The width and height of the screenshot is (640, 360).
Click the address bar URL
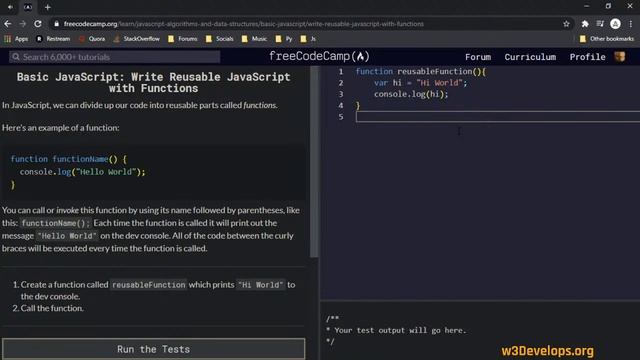tap(244, 24)
